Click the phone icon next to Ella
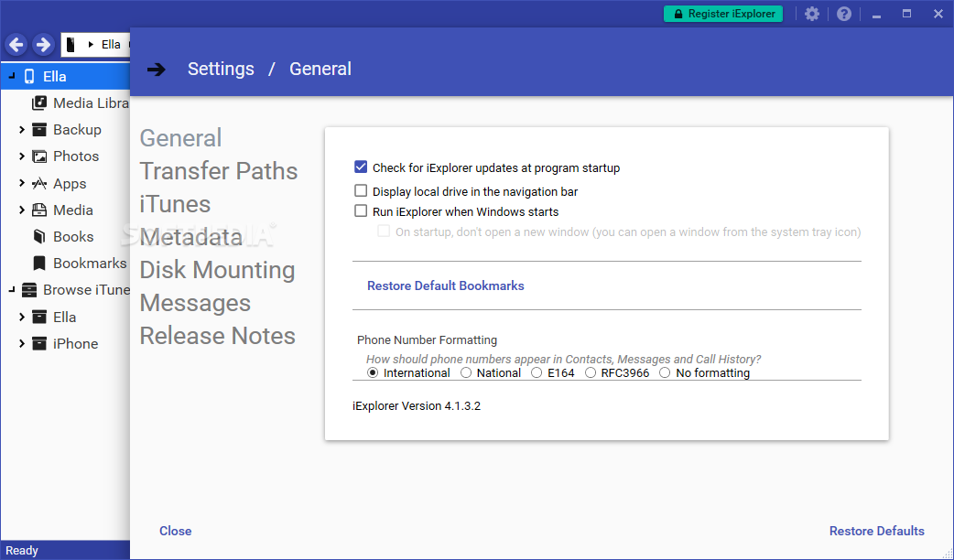This screenshot has height=560, width=954. coord(29,77)
